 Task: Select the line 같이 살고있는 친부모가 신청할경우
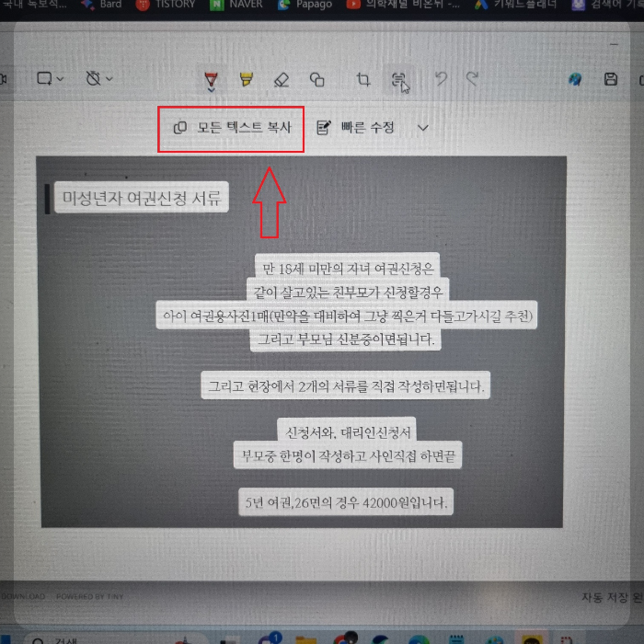pos(348,293)
